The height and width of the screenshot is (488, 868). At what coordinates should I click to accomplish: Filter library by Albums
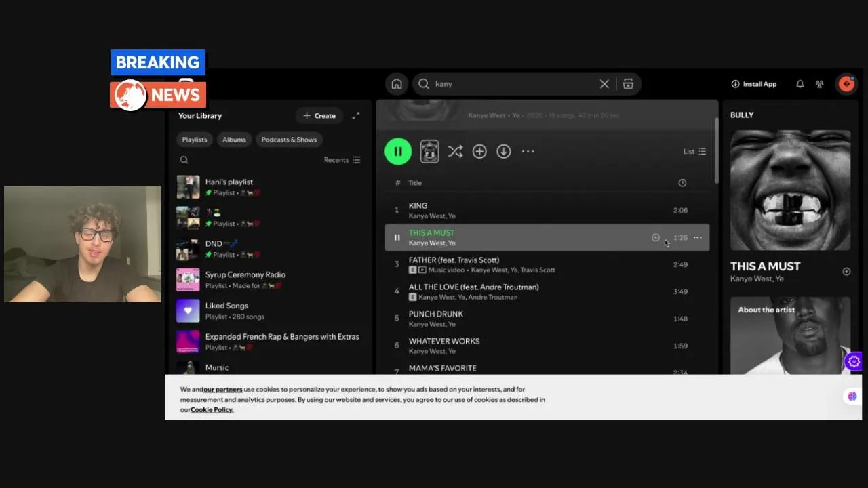pyautogui.click(x=234, y=140)
